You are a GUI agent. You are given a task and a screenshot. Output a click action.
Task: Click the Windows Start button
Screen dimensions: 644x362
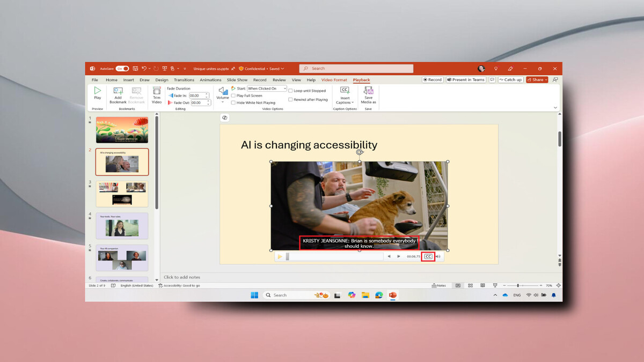pos(254,295)
